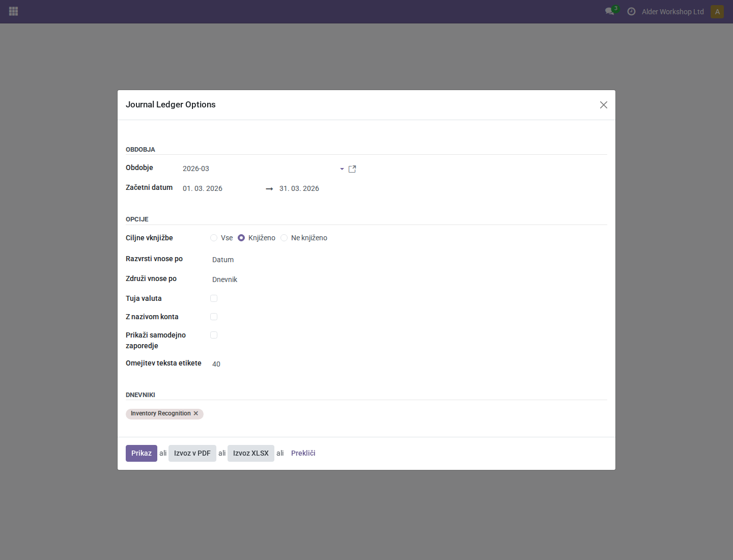The image size is (733, 560).
Task: Open the Razvrsti vnose po dropdown
Action: pos(284,260)
